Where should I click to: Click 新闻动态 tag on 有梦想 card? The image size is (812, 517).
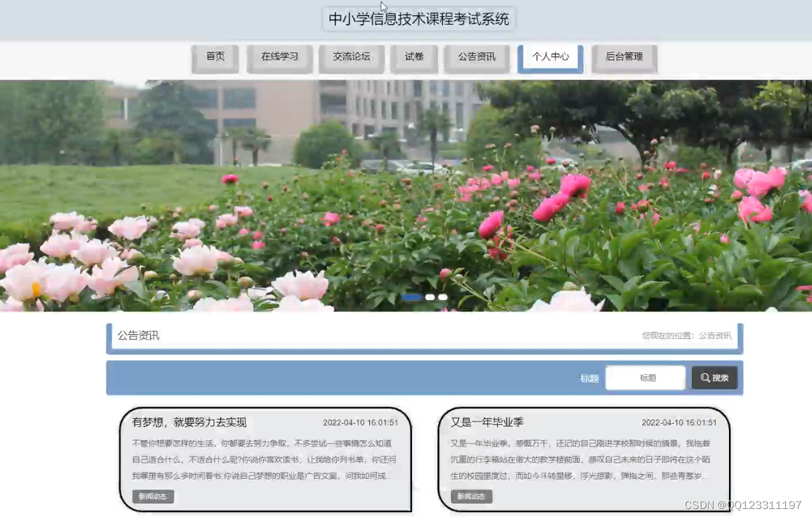pyautogui.click(x=153, y=496)
